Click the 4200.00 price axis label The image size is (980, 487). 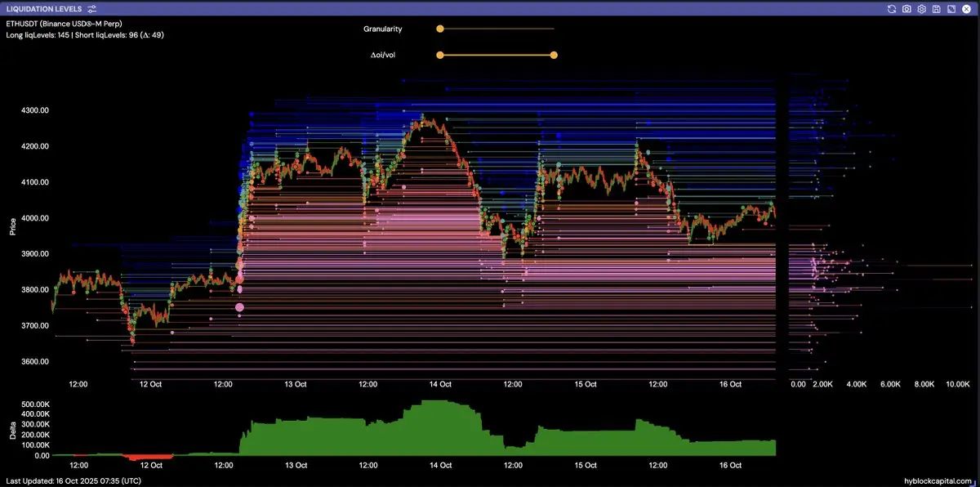[35, 146]
